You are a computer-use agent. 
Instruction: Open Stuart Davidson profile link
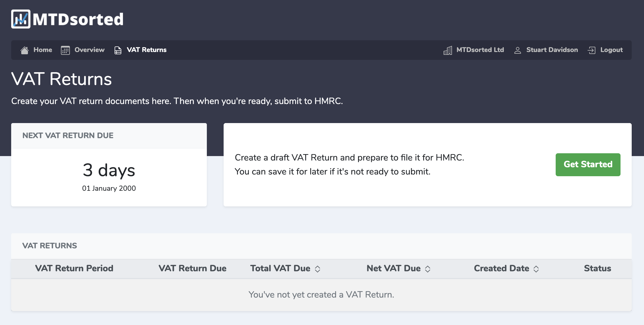[552, 50]
